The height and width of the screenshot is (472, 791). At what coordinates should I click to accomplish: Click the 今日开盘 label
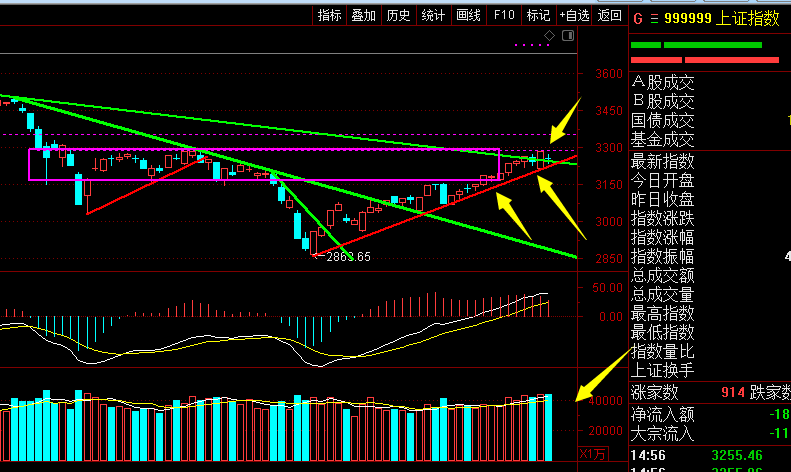pos(662,180)
